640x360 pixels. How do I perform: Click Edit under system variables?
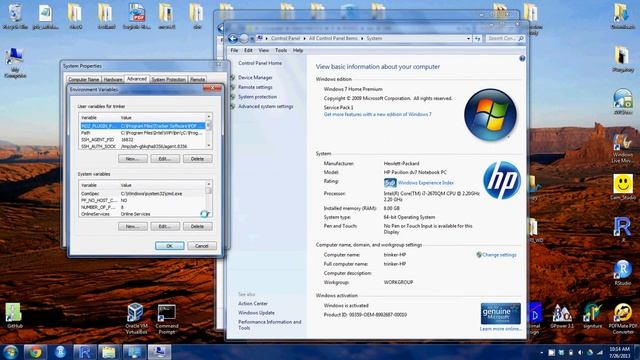click(165, 226)
